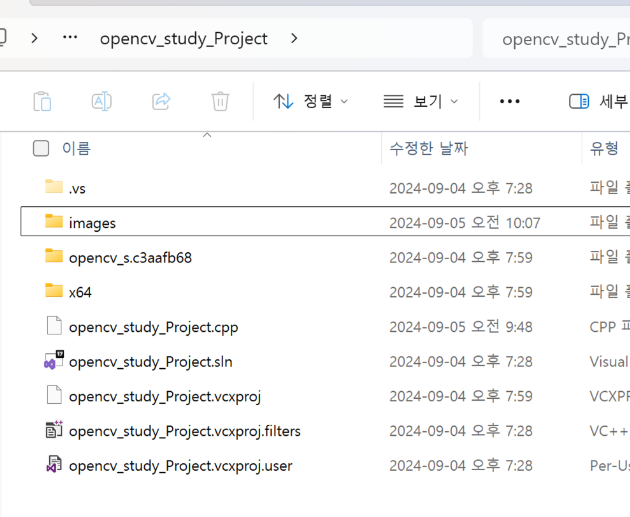
Task: Click the Share icon in toolbar
Action: pyautogui.click(x=161, y=101)
